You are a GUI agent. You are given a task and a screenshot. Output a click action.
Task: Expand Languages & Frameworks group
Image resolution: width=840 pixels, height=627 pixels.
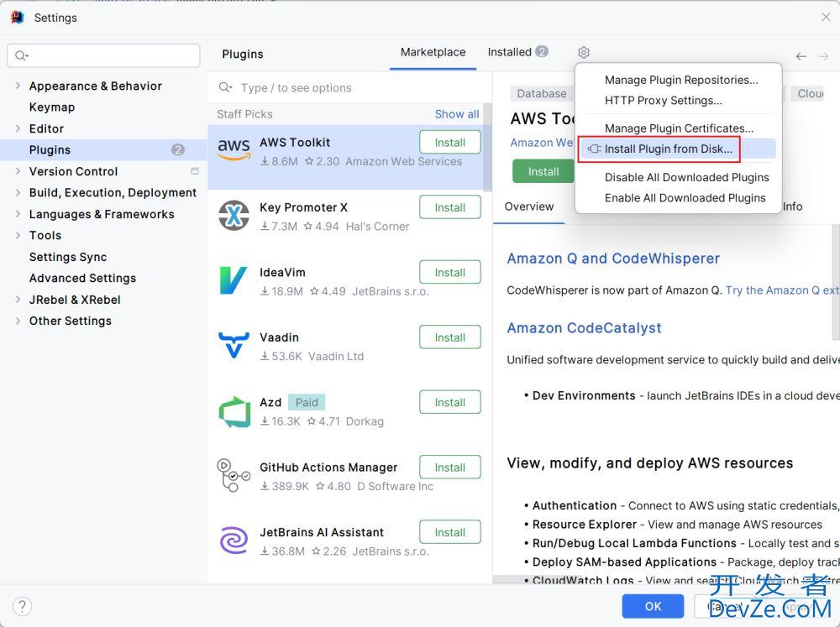click(x=18, y=214)
